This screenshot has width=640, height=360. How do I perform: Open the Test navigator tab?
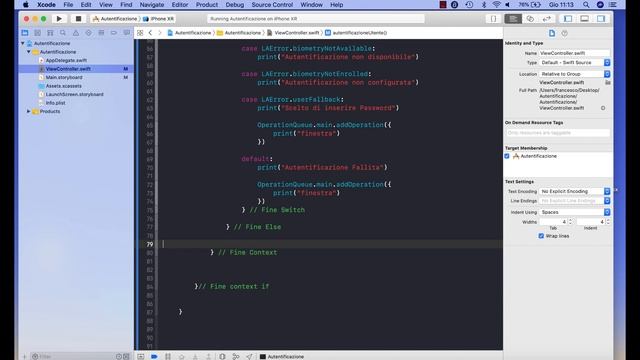89,33
